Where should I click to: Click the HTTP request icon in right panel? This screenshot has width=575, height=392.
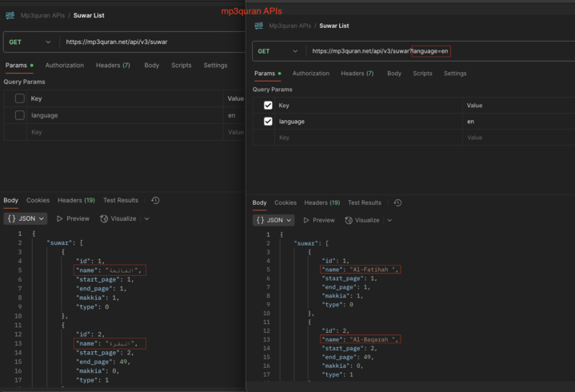click(x=258, y=26)
